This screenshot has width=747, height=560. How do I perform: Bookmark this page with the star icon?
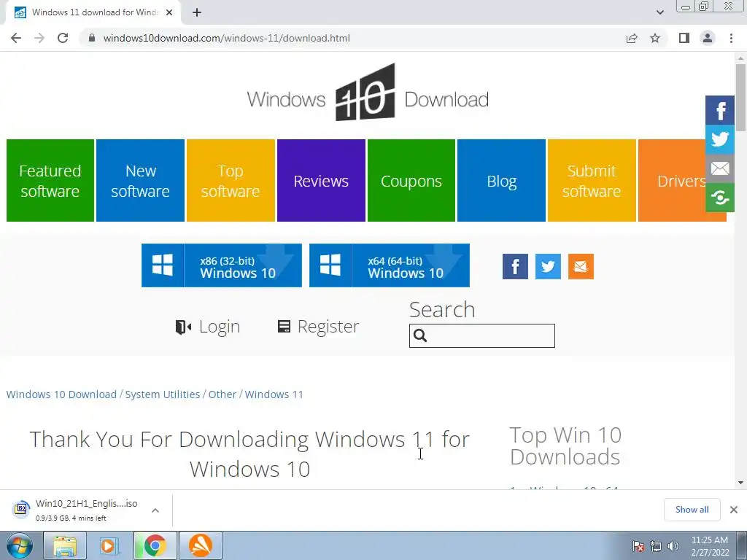(x=655, y=38)
